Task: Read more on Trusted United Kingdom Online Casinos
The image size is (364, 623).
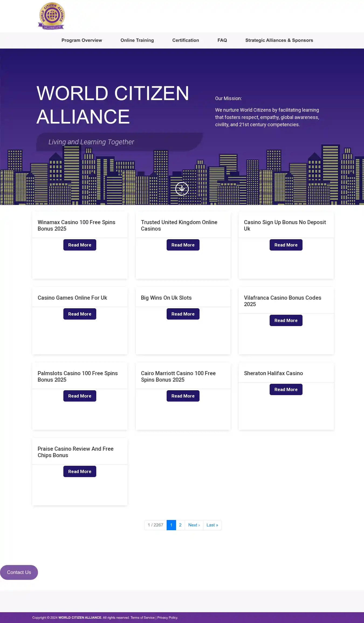Action: (183, 245)
